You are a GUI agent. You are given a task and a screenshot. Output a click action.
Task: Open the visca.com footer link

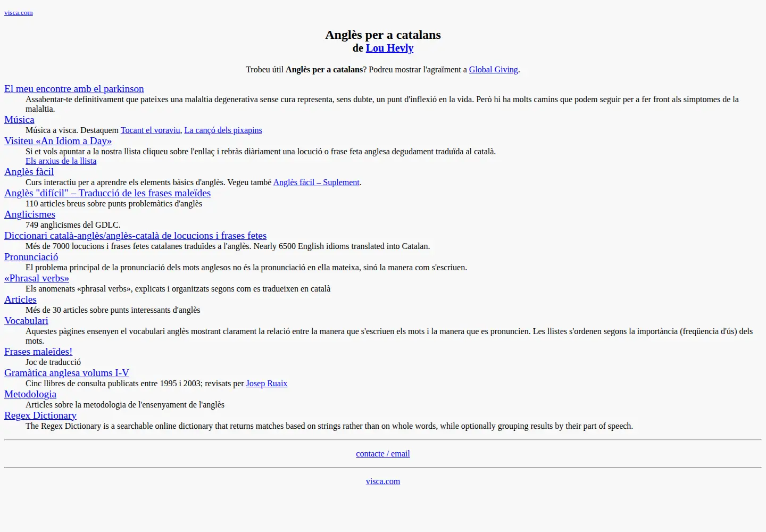[383, 481]
